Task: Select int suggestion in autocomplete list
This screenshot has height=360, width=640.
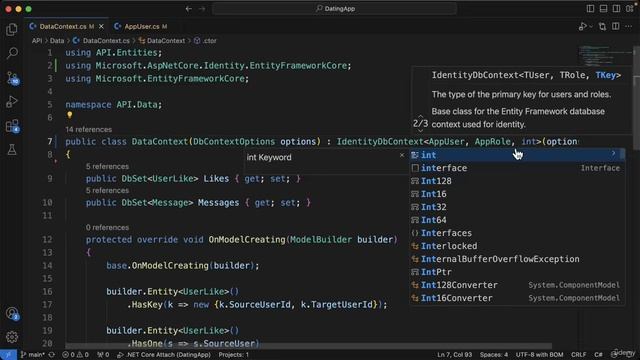Action: pyautogui.click(x=517, y=155)
